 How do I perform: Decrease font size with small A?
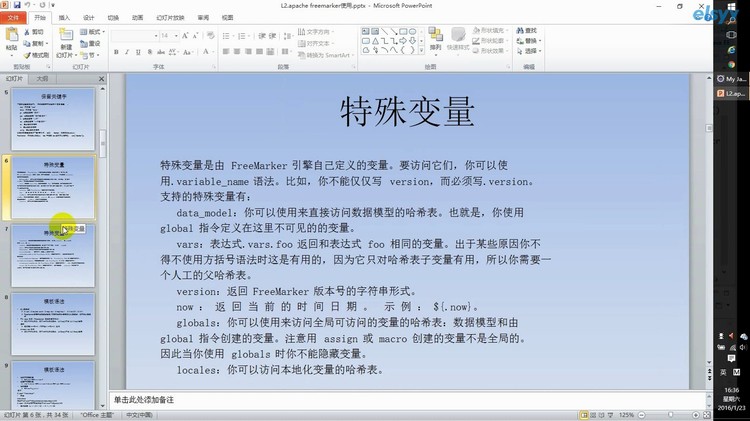tap(196, 36)
